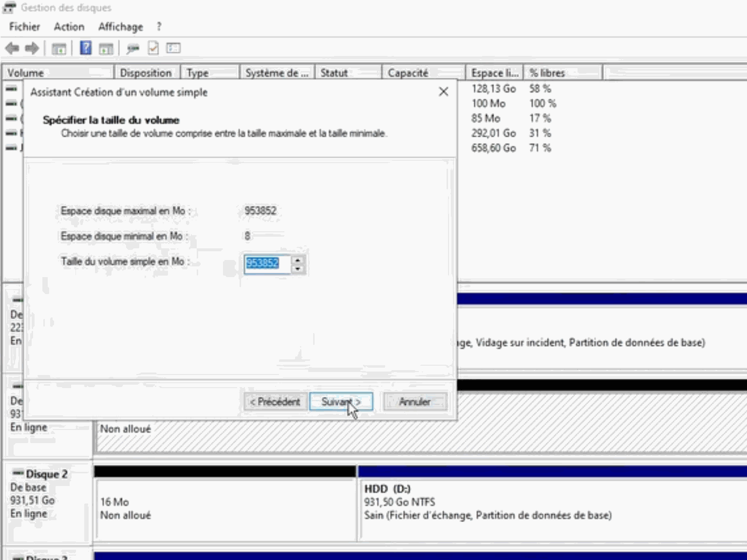Viewport: 747px width, 560px height.
Task: Click the show/hide action pane toolbar icon
Action: tap(106, 48)
